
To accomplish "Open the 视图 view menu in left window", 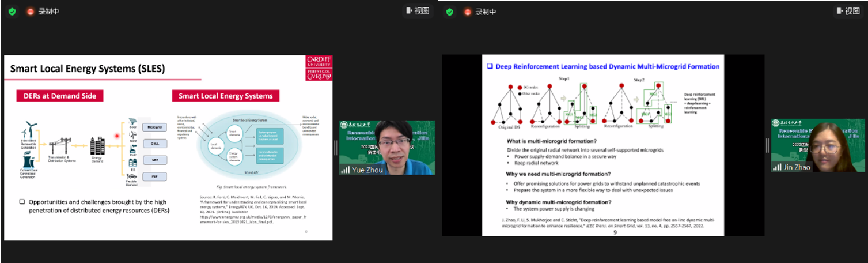I will tap(418, 11).
